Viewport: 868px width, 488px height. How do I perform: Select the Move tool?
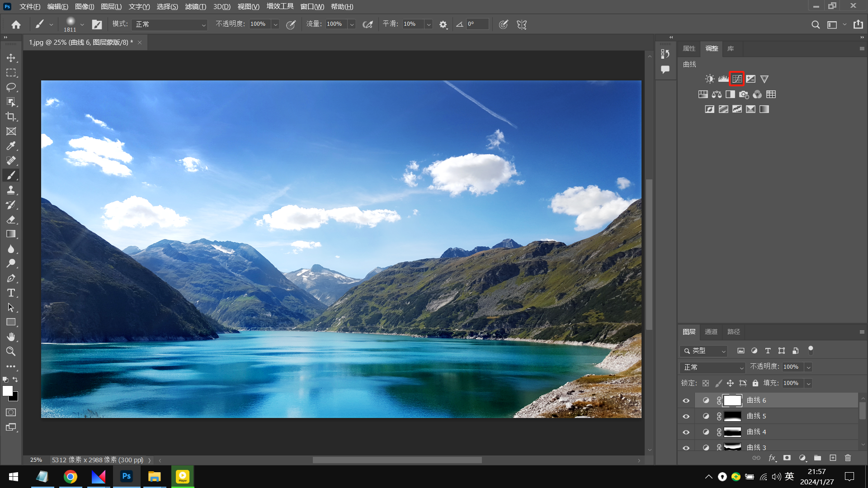11,58
